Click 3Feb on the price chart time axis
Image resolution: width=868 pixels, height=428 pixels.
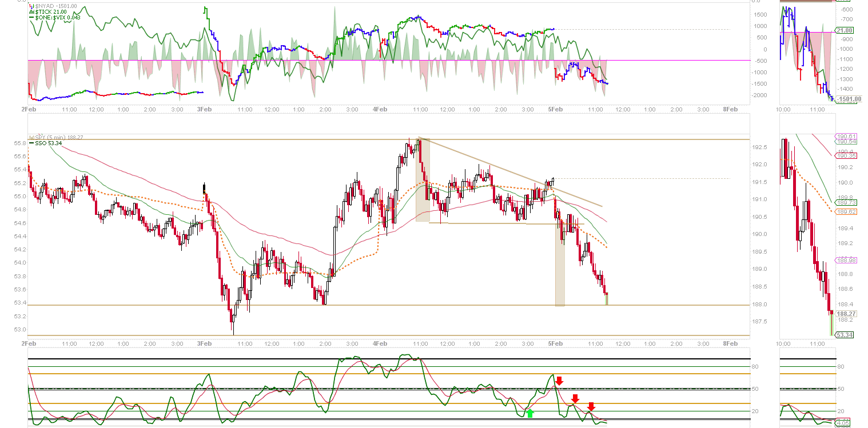(205, 343)
